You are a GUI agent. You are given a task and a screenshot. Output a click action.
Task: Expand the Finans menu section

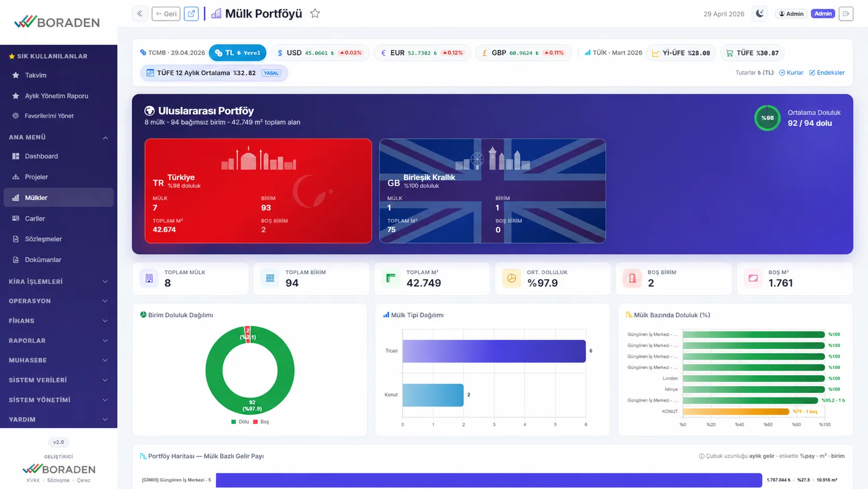pyautogui.click(x=59, y=321)
